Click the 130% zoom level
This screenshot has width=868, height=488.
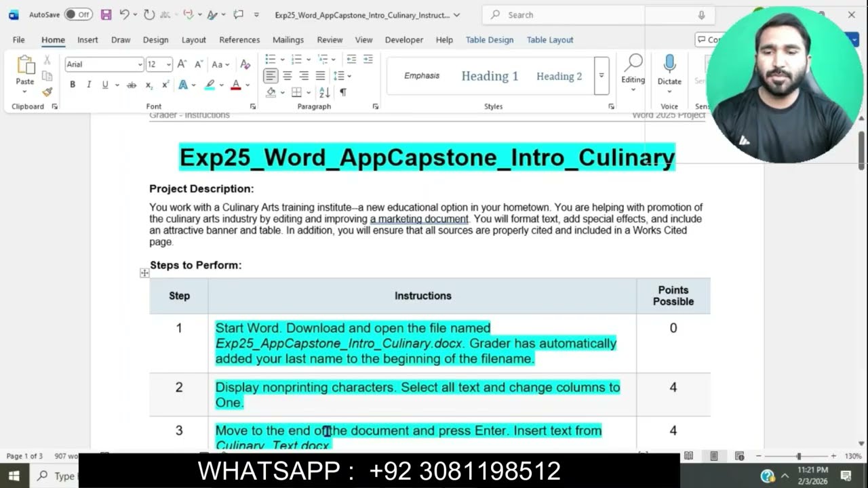(x=853, y=456)
